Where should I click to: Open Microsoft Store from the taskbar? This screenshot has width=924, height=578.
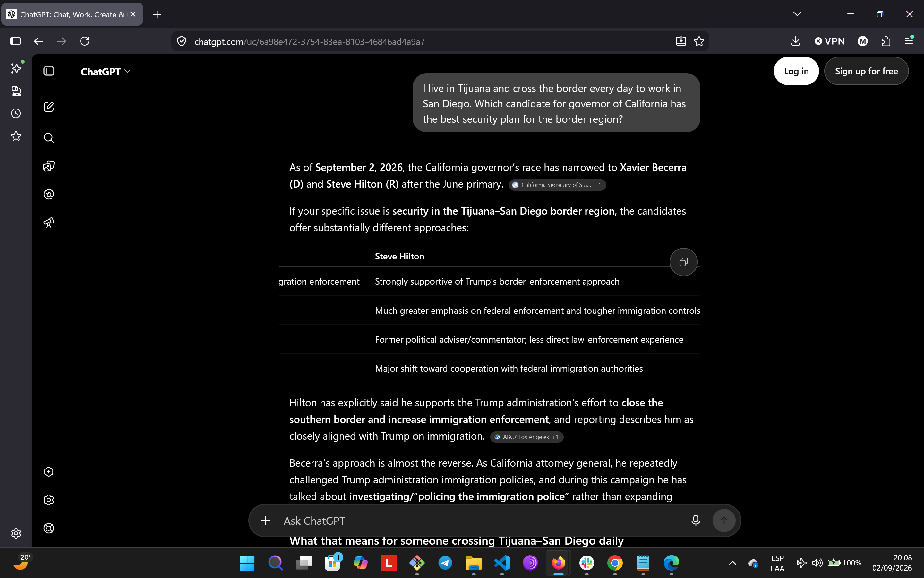point(332,563)
